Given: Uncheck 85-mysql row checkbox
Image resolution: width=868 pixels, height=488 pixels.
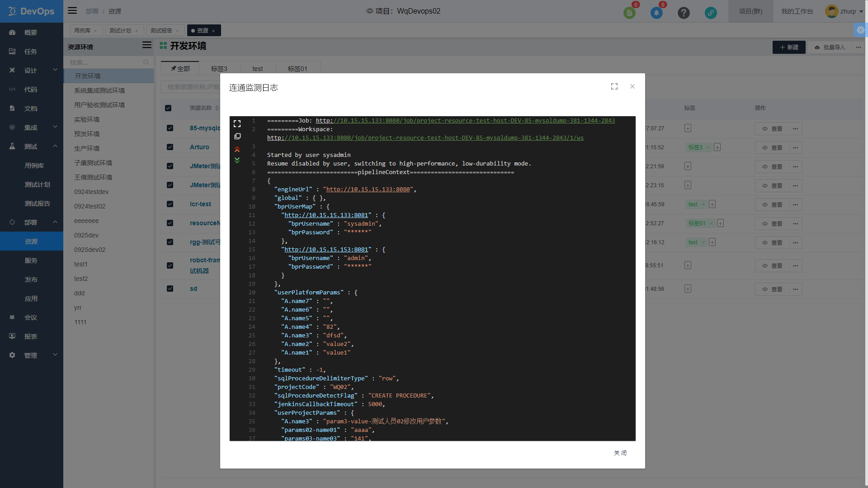Looking at the screenshot, I should [170, 128].
